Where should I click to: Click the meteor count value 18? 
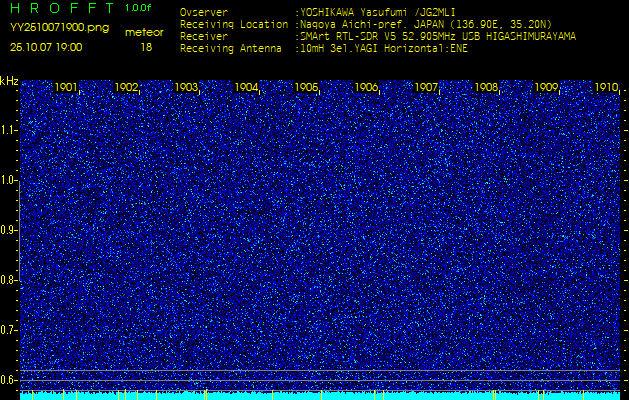pyautogui.click(x=146, y=47)
